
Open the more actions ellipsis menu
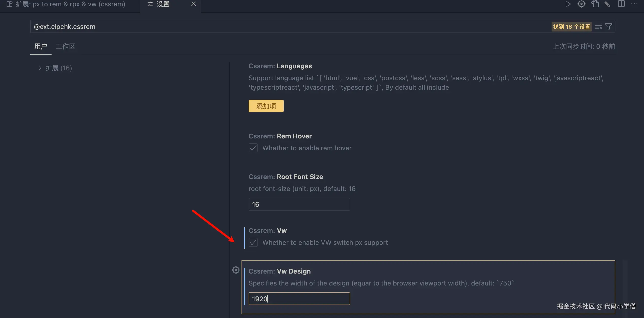click(634, 4)
